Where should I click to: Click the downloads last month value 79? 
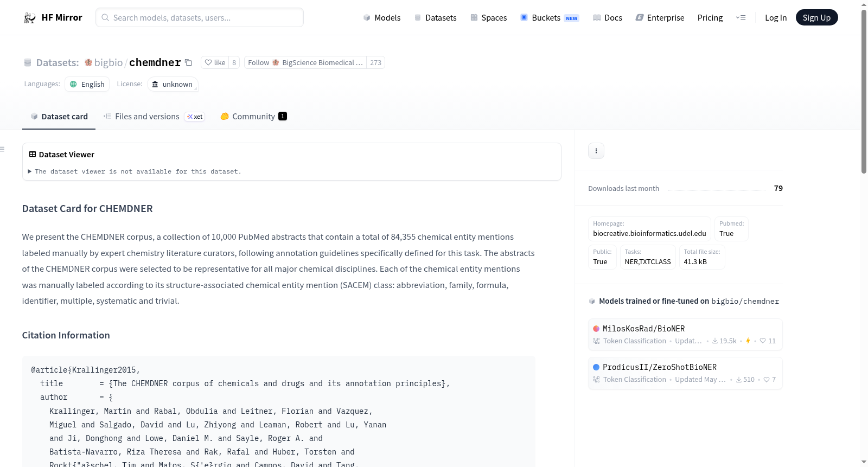pos(778,188)
